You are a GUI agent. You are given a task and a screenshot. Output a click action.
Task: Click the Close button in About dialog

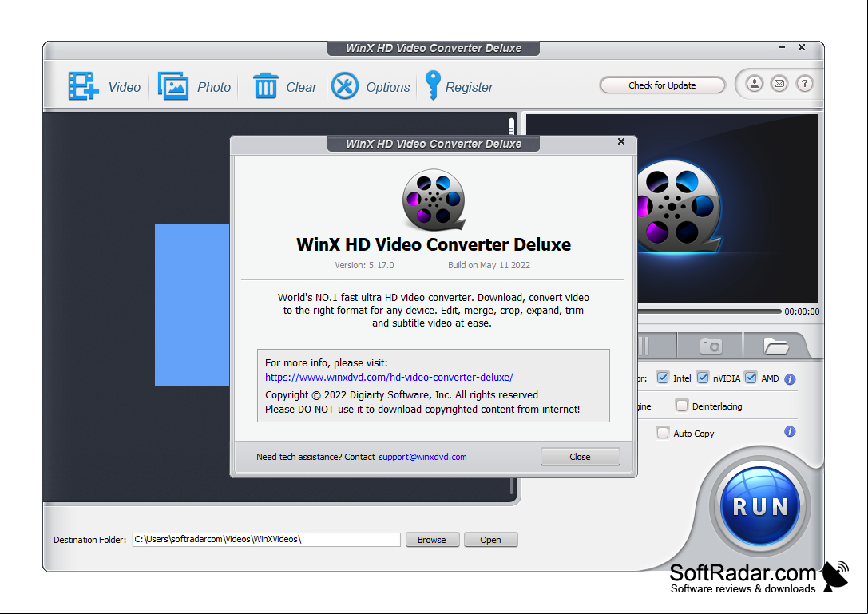click(x=581, y=457)
